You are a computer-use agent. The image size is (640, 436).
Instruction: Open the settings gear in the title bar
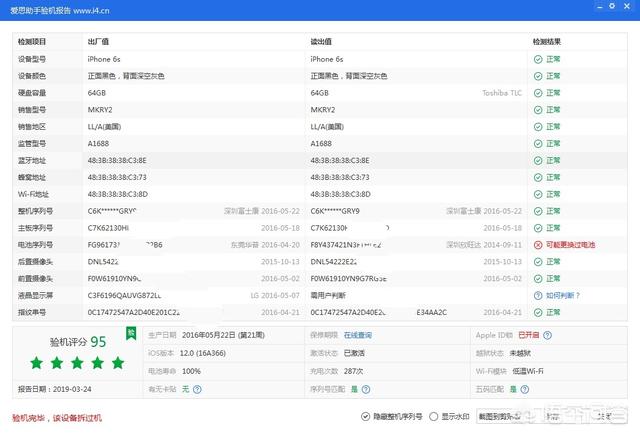tap(612, 6)
